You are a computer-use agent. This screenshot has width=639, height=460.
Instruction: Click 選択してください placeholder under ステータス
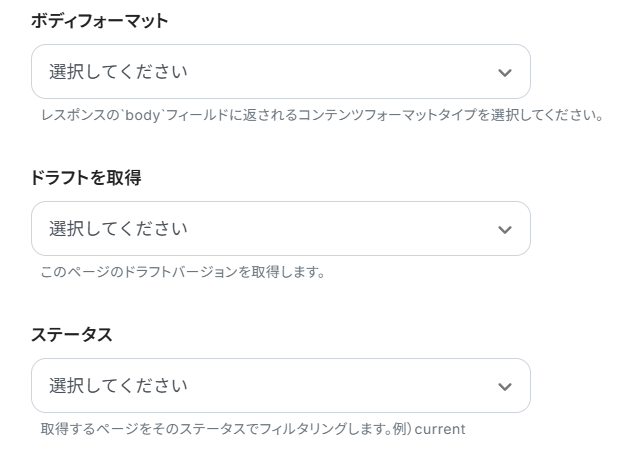118,386
